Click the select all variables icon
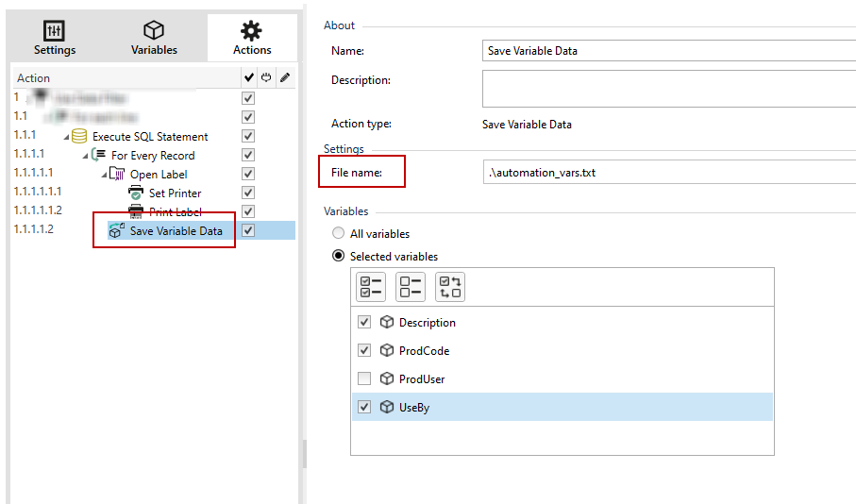Viewport: 856px width, 504px height. tap(370, 287)
